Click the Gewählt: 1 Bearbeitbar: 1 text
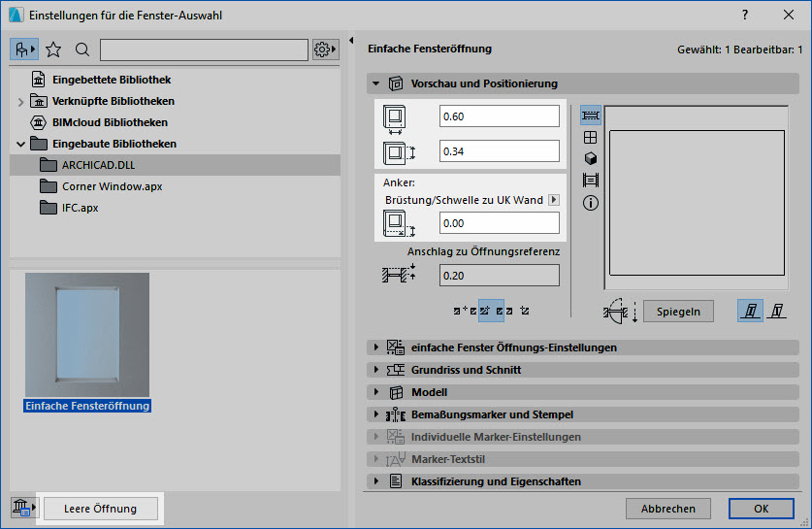Screen dimensions: 812x529 [739, 50]
